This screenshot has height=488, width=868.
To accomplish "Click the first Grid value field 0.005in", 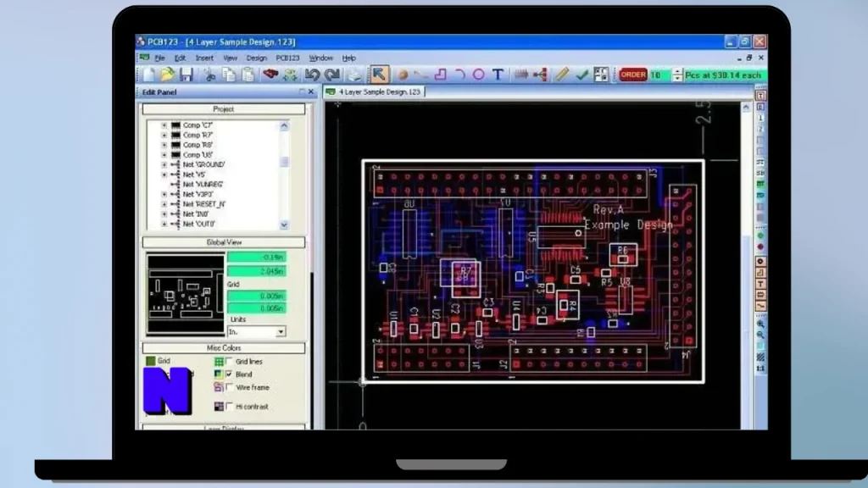I will pyautogui.click(x=257, y=296).
